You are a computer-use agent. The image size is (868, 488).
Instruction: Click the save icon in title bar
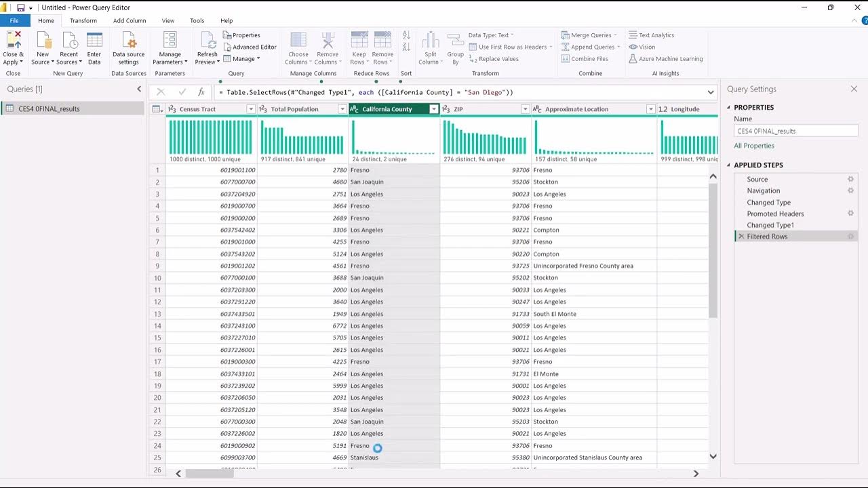pyautogui.click(x=20, y=7)
